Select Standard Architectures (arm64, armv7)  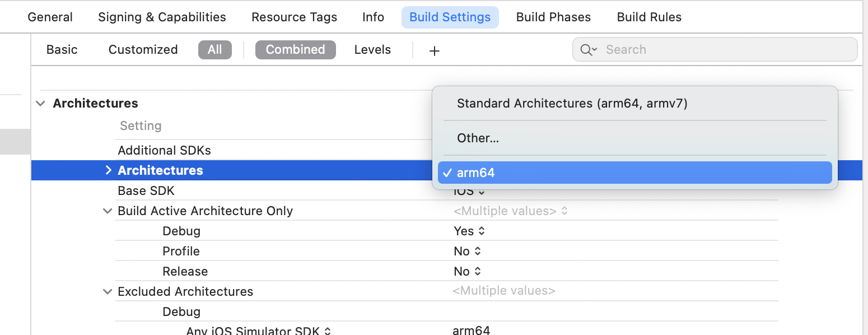[x=572, y=103]
